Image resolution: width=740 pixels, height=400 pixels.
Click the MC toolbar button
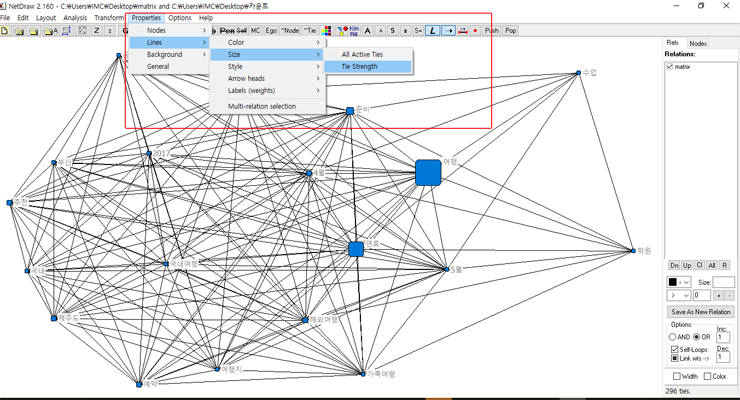(256, 31)
